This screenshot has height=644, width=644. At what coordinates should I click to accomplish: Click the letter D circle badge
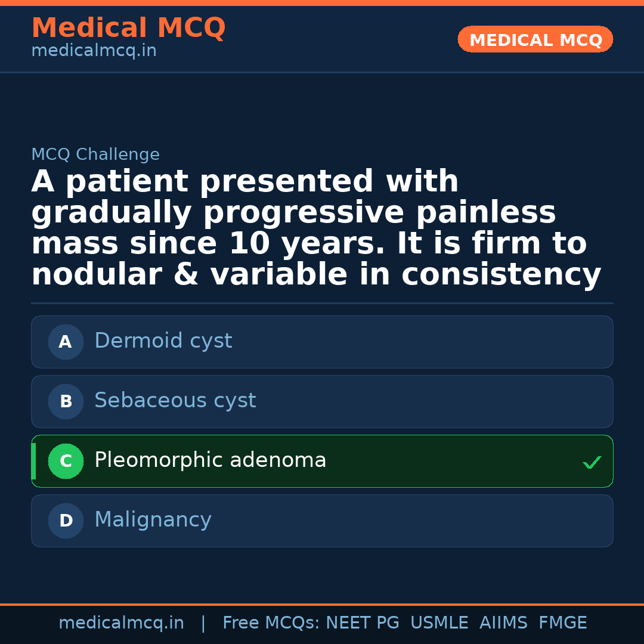tap(66, 521)
